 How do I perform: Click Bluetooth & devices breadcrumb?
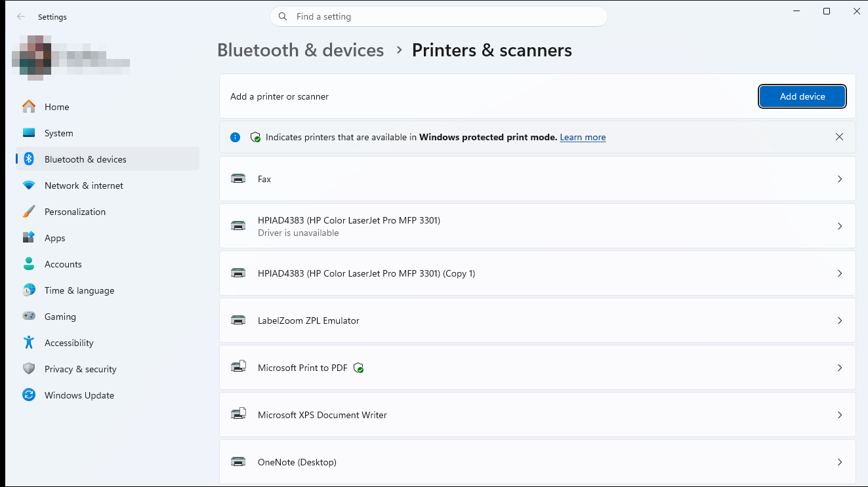coord(300,50)
